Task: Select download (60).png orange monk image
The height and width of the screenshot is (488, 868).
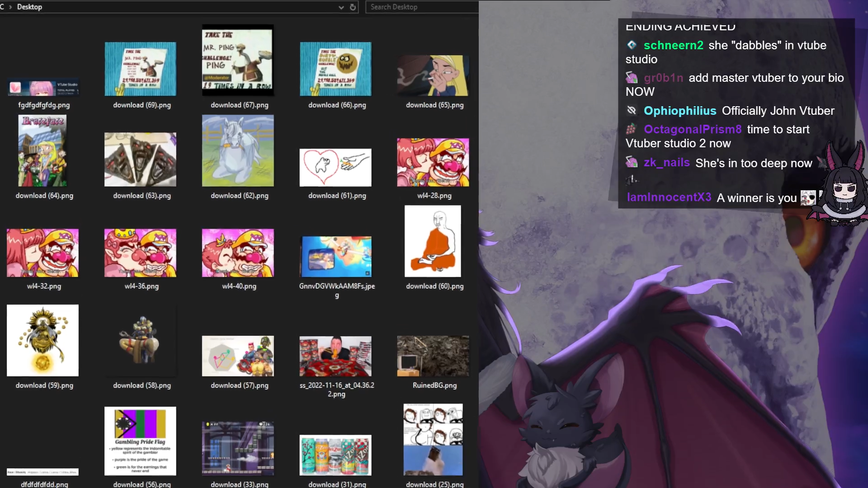Action: (433, 241)
